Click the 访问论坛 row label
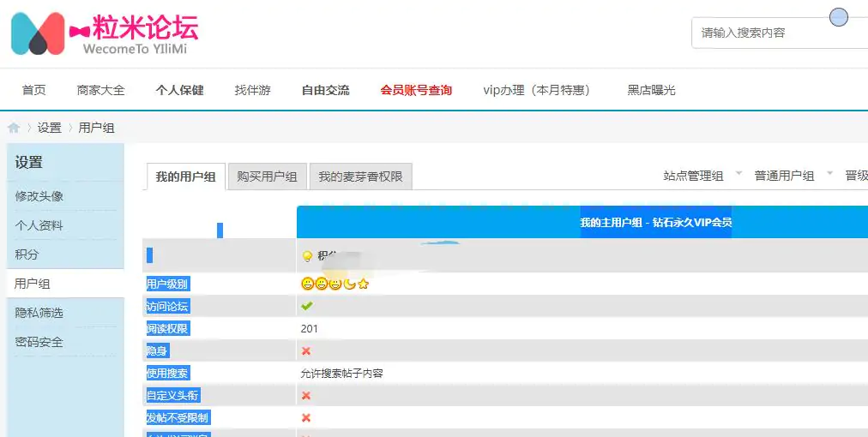This screenshot has width=868, height=437. click(x=167, y=306)
